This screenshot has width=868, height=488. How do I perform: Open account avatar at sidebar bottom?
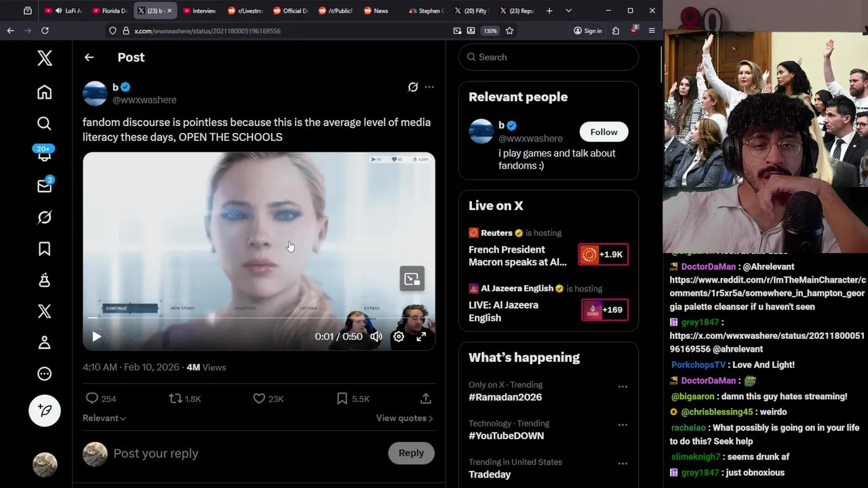click(45, 464)
